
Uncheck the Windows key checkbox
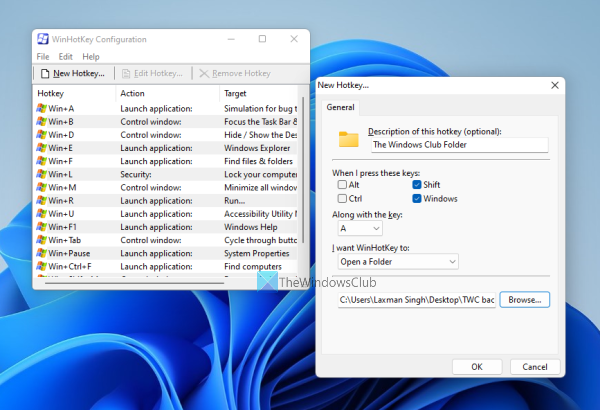(416, 199)
